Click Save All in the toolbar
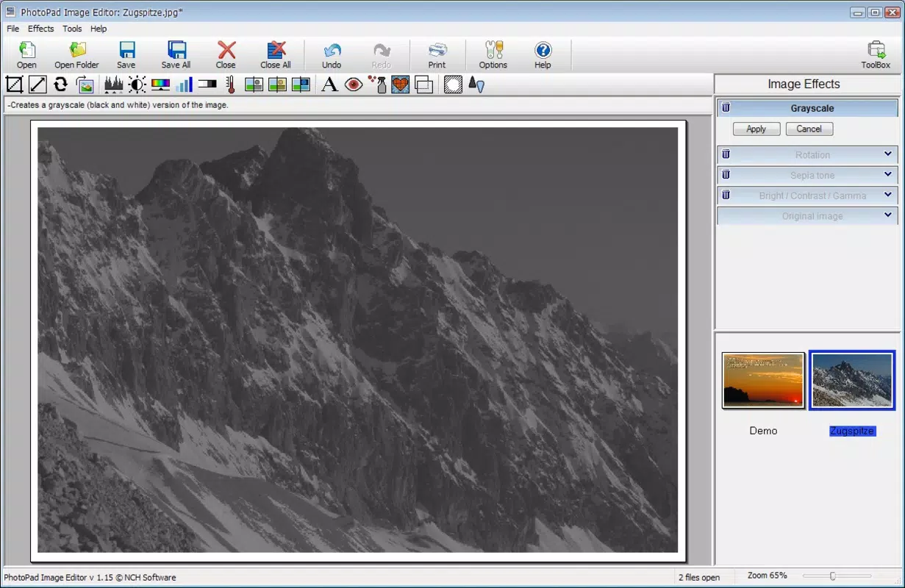 tap(176, 55)
